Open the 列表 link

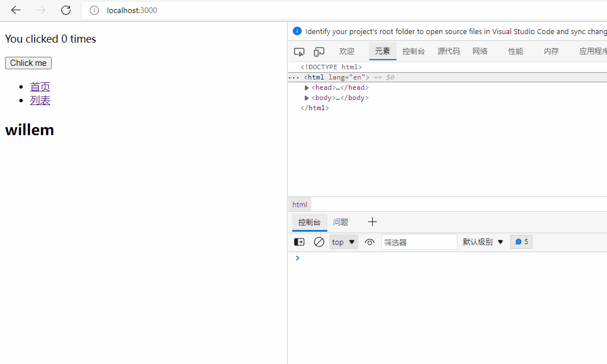(x=40, y=100)
